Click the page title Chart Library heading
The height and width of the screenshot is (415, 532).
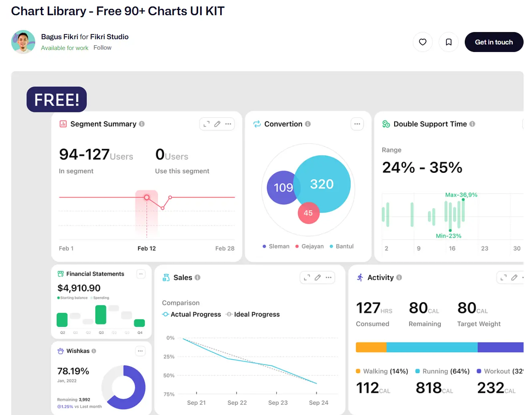pyautogui.click(x=118, y=11)
